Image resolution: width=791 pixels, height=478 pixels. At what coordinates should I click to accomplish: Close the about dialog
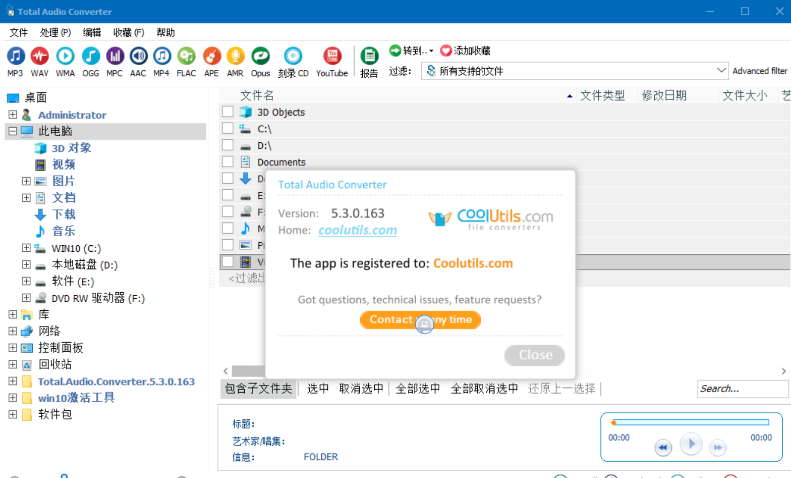(x=535, y=355)
